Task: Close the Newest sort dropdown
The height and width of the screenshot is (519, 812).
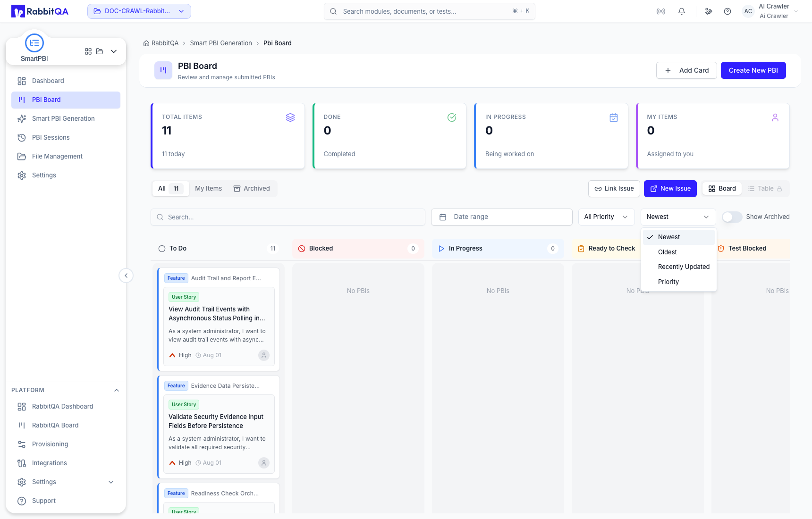Action: pyautogui.click(x=678, y=217)
